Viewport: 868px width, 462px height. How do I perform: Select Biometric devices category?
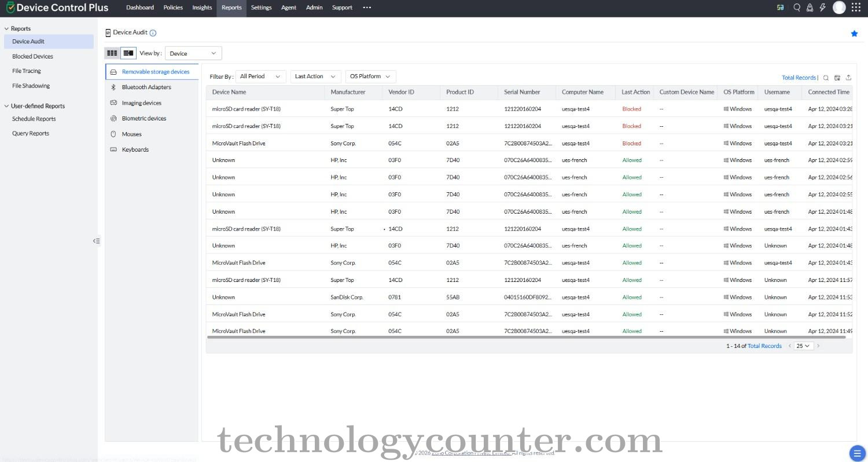coord(152,119)
